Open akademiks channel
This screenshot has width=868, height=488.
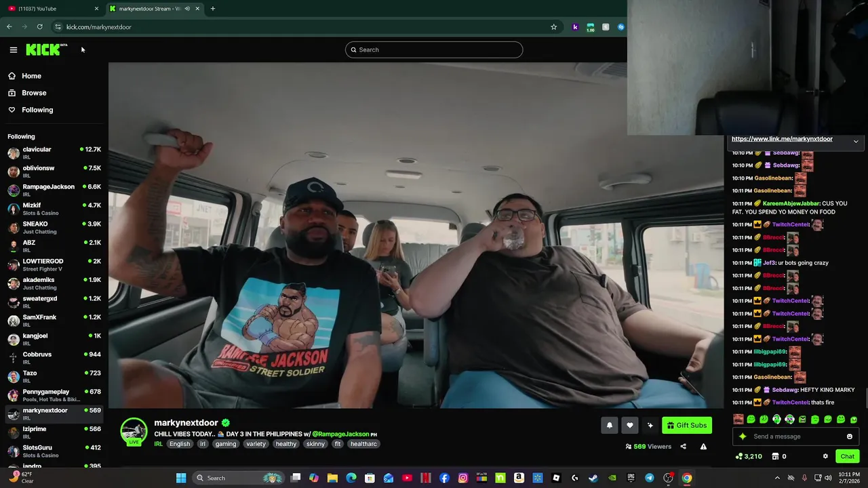[x=54, y=283]
